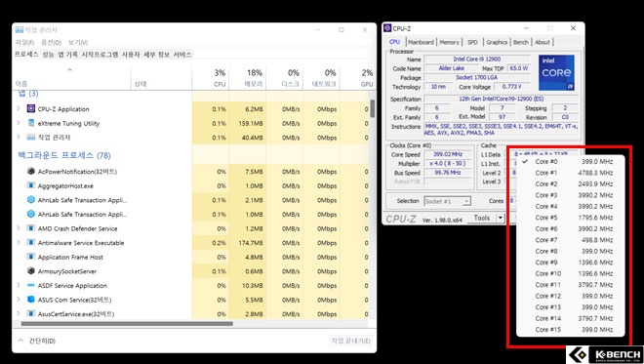
Task: Open the Tools dropdown arrow in CPU-Z
Action: [x=501, y=219]
